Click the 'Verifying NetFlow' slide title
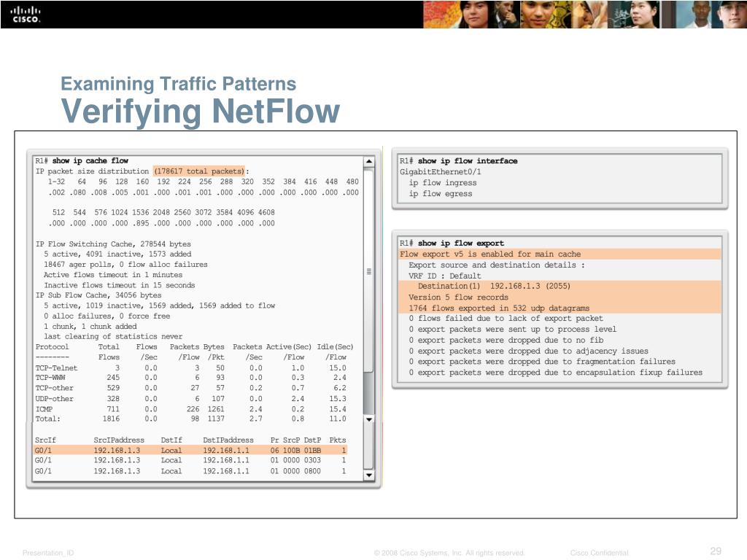Viewport: 747px width, 560px height. click(201, 112)
